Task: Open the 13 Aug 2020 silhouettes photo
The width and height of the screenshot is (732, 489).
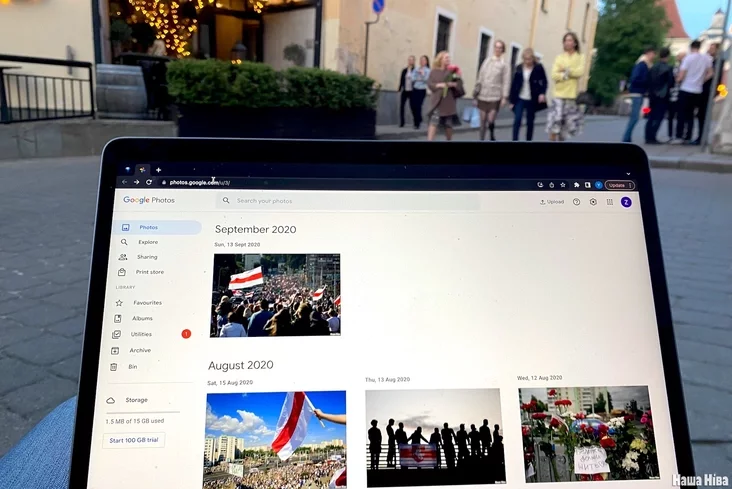Action: click(x=435, y=437)
